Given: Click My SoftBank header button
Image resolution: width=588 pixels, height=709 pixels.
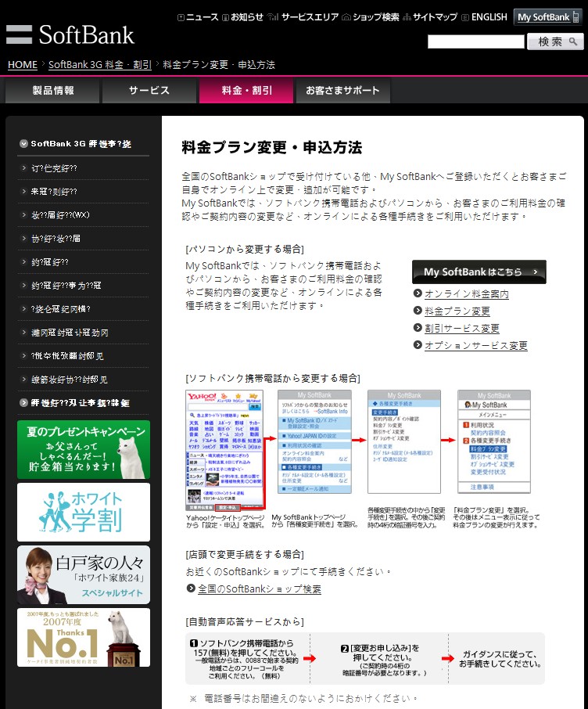Looking at the screenshot, I should coord(548,17).
